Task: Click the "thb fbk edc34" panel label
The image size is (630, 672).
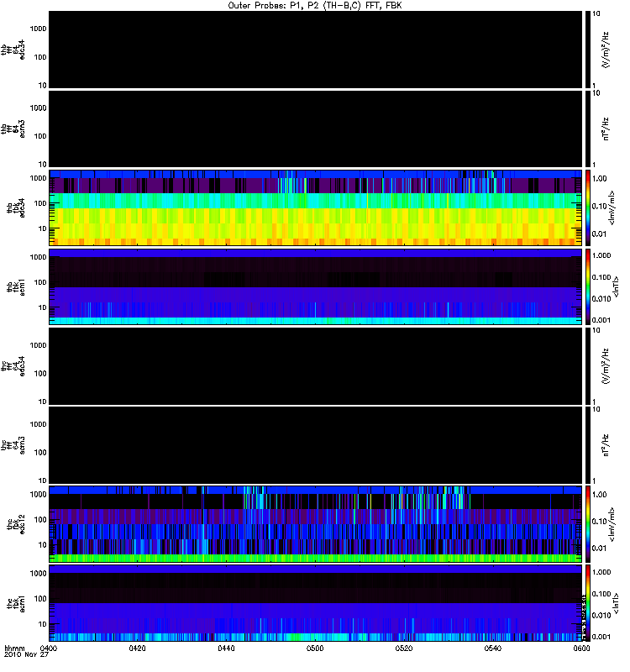Action: (16, 207)
